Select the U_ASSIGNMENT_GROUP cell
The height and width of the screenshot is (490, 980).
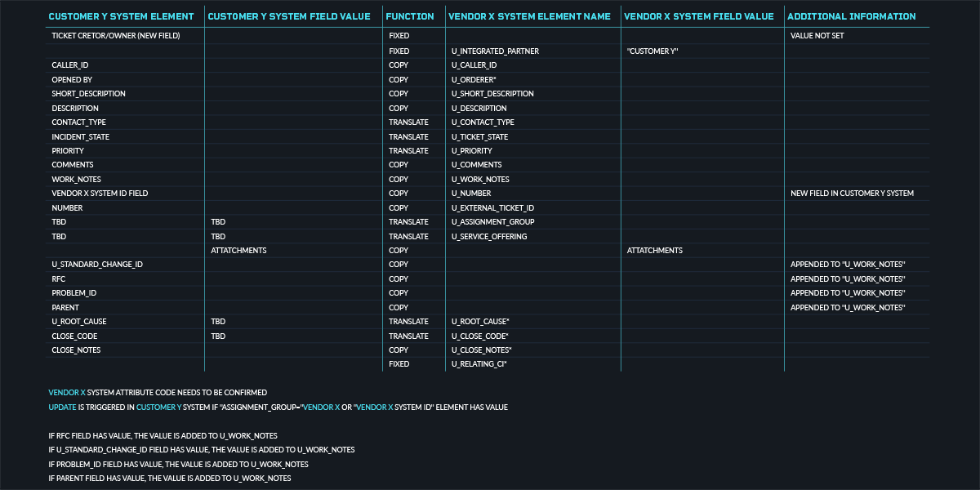pos(493,222)
